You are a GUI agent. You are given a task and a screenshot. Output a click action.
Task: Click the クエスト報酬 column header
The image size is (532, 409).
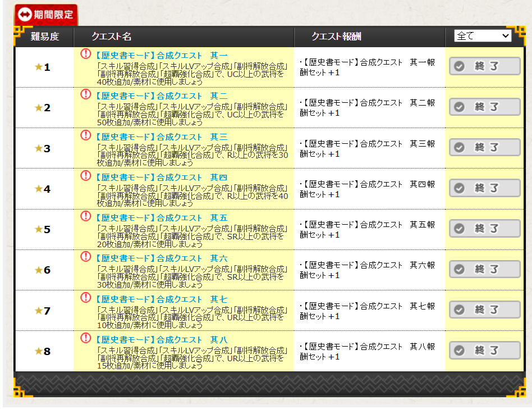pyautogui.click(x=336, y=37)
